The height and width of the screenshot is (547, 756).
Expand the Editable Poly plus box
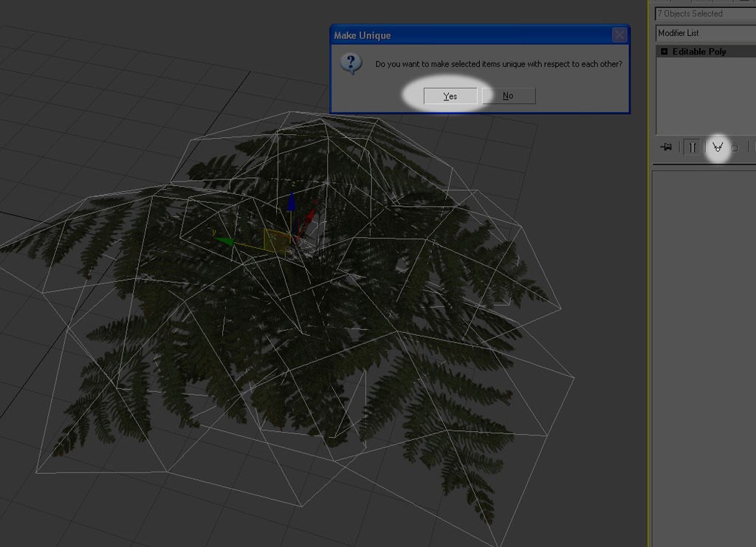pyautogui.click(x=664, y=52)
